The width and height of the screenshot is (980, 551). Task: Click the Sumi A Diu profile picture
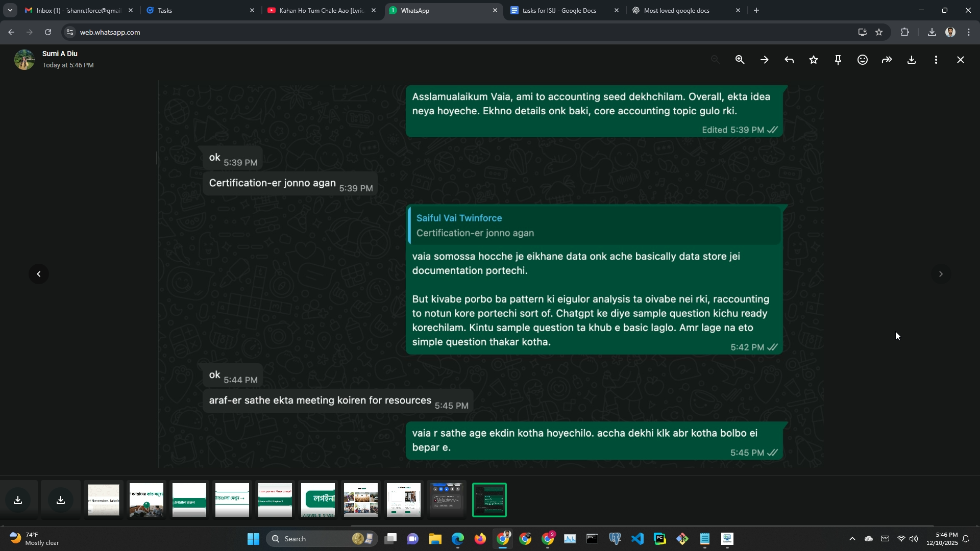(24, 60)
